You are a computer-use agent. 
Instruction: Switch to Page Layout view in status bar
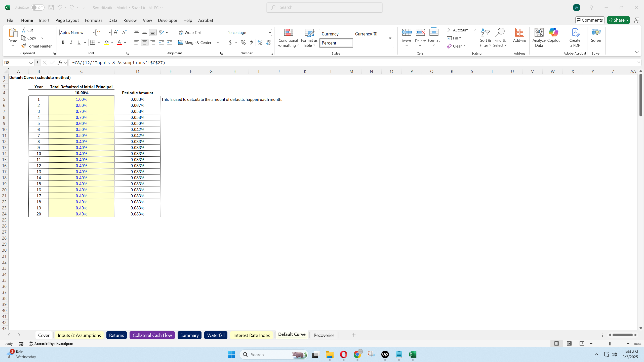569,344
